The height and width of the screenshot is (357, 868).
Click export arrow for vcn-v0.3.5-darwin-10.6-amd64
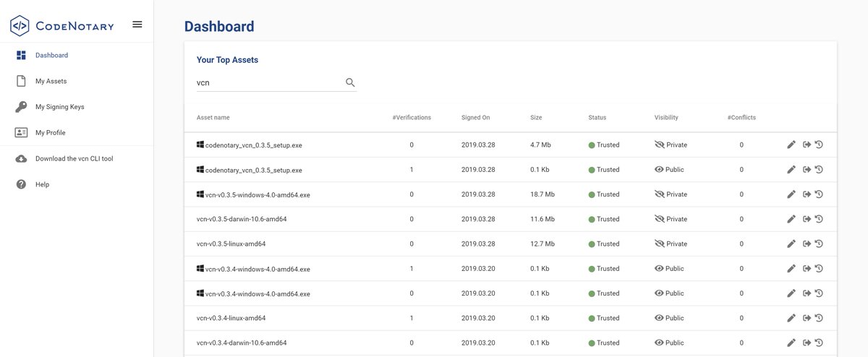click(807, 219)
